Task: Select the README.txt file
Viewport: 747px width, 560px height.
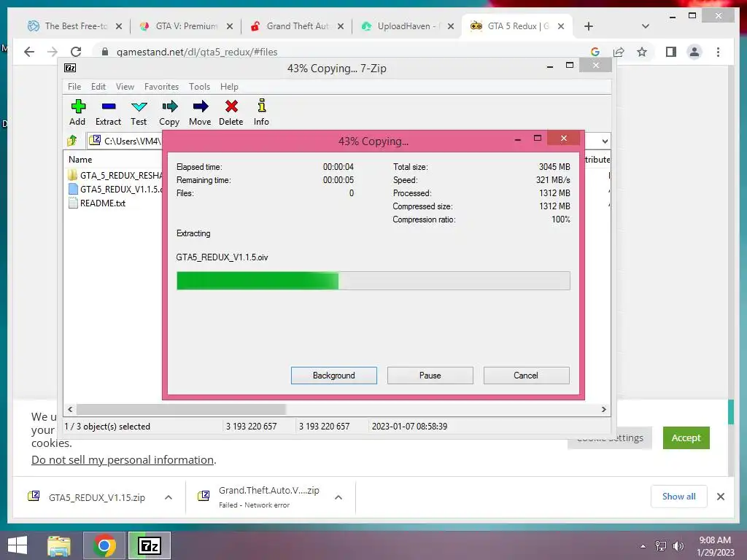Action: 97,203
